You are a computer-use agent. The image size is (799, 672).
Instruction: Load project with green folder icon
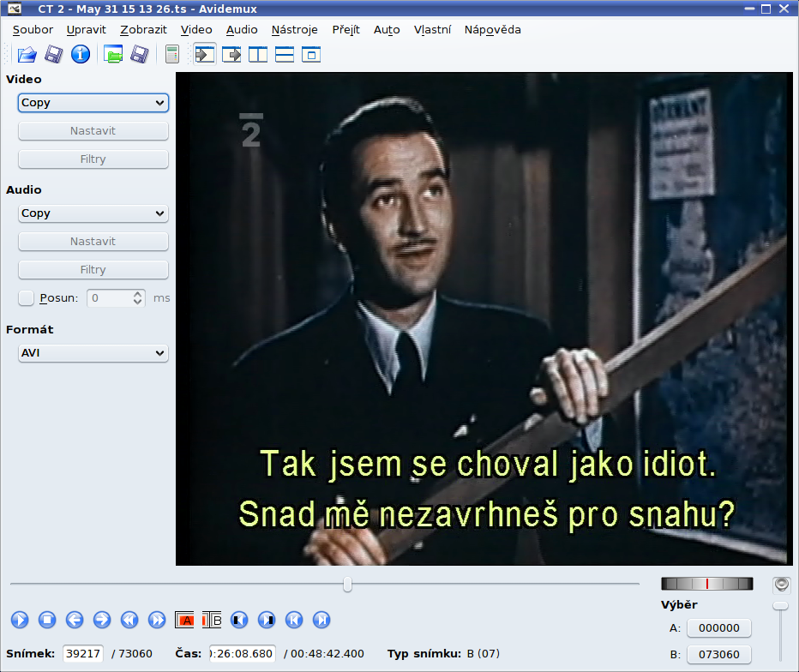pyautogui.click(x=113, y=54)
